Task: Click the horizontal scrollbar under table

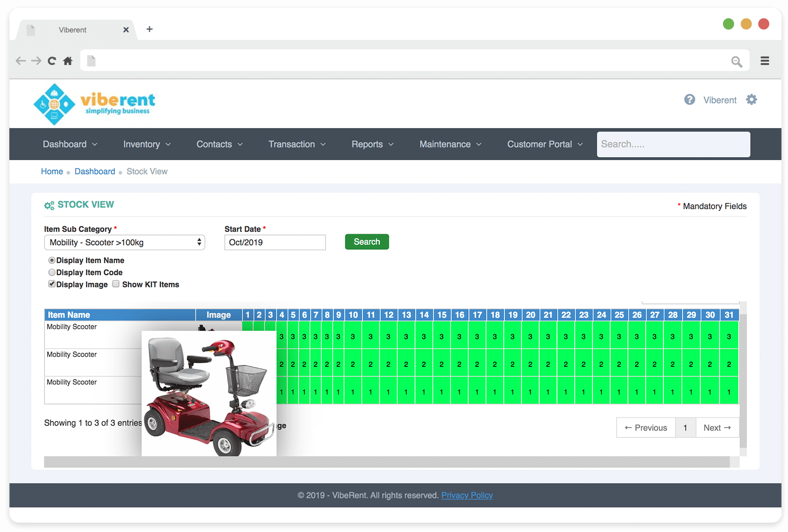Action: tap(387, 462)
